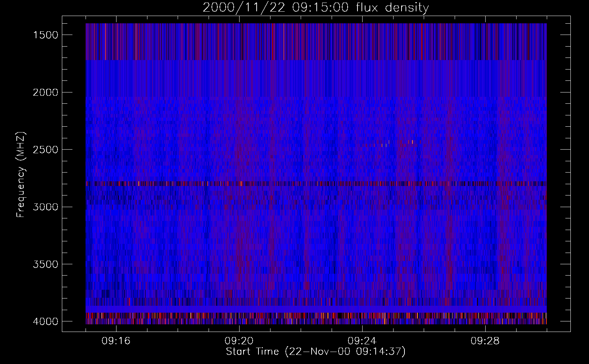Click the bright interference band near 2800 MHz
Screen dimensions: 589x364
(316, 183)
